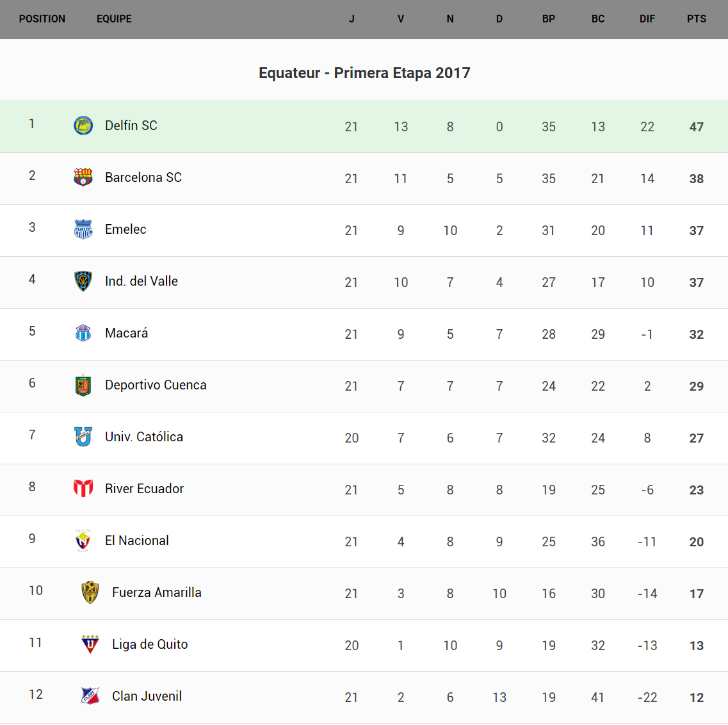Click the Fuerza Amarilla badge

tap(90, 592)
